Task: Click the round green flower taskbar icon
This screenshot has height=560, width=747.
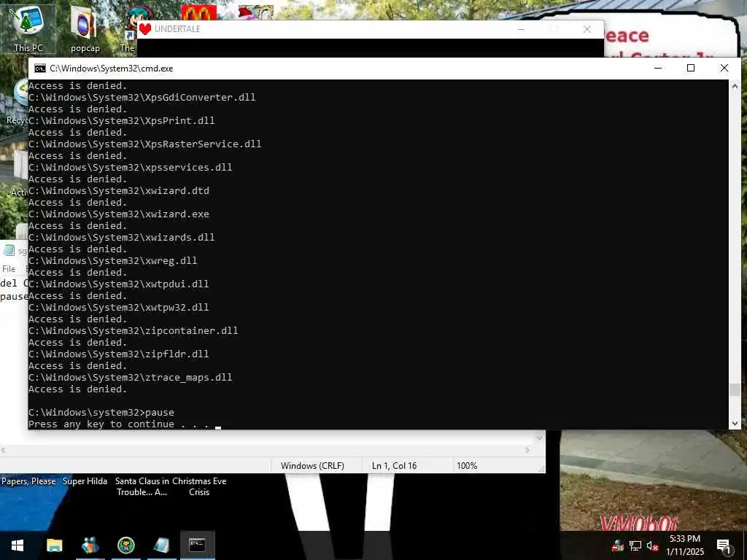Action: 125,545
